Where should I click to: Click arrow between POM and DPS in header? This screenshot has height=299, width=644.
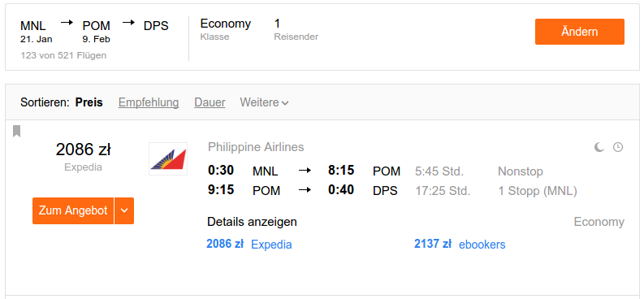point(128,23)
